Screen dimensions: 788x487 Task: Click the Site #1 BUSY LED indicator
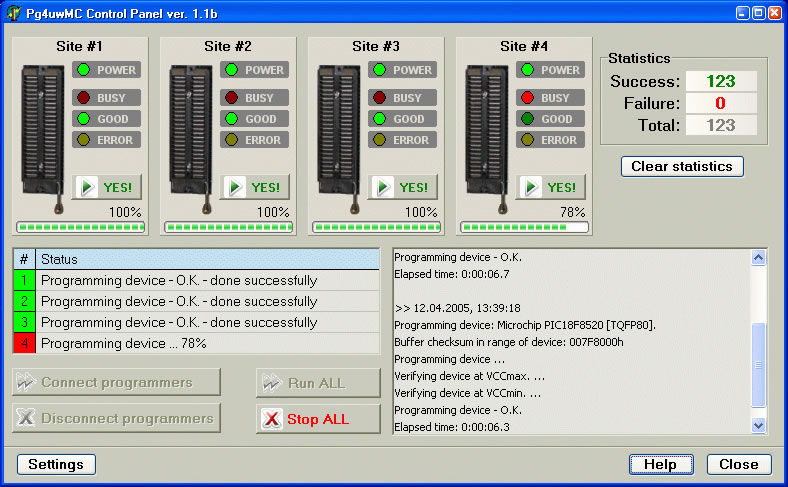[x=83, y=98]
